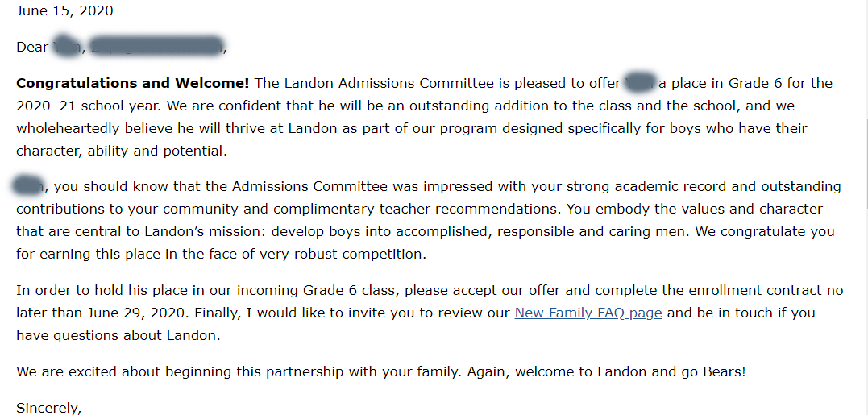Image resolution: width=868 pixels, height=415 pixels.
Task: Click the long blurred name in the salutation
Action: 156,48
